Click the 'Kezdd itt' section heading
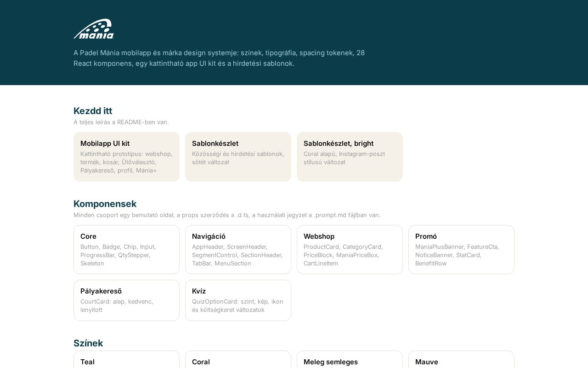This screenshot has height=368, width=588. point(93,111)
